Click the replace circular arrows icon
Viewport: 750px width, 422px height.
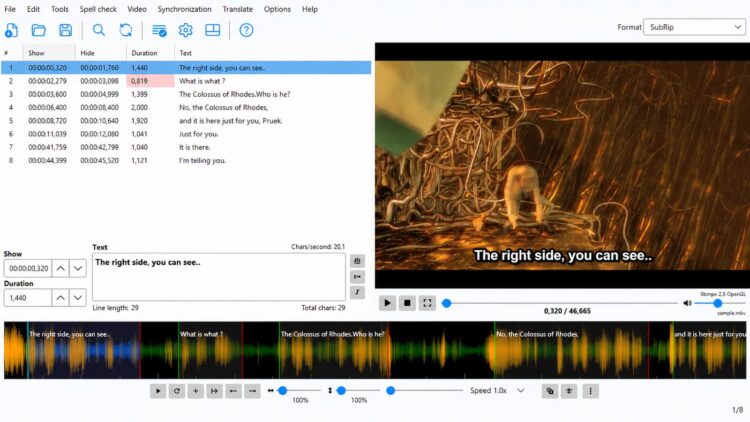126,30
